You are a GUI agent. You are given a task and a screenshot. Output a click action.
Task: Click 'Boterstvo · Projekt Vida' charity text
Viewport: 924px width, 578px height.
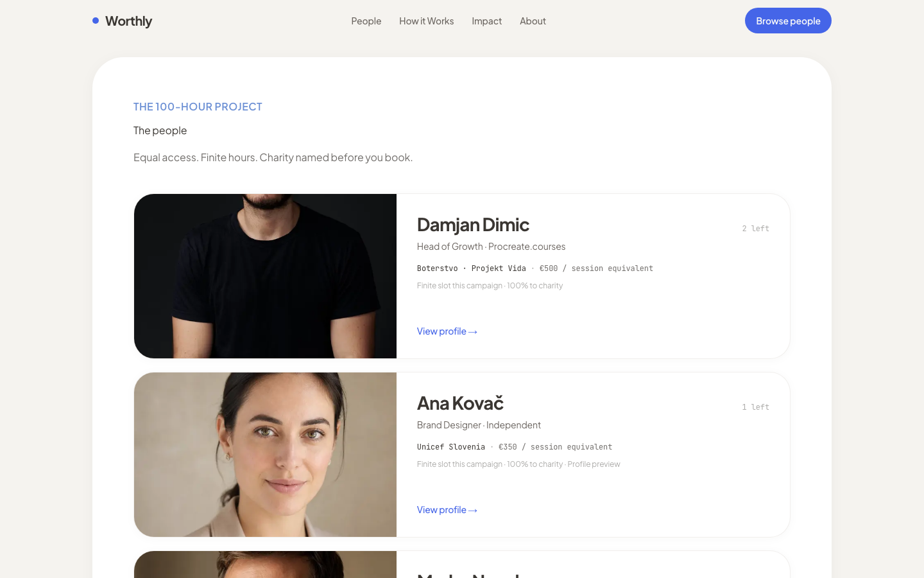point(471,268)
